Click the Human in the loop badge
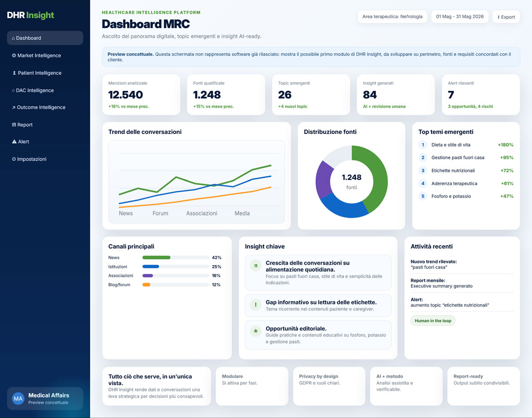The height and width of the screenshot is (418, 532). (433, 320)
